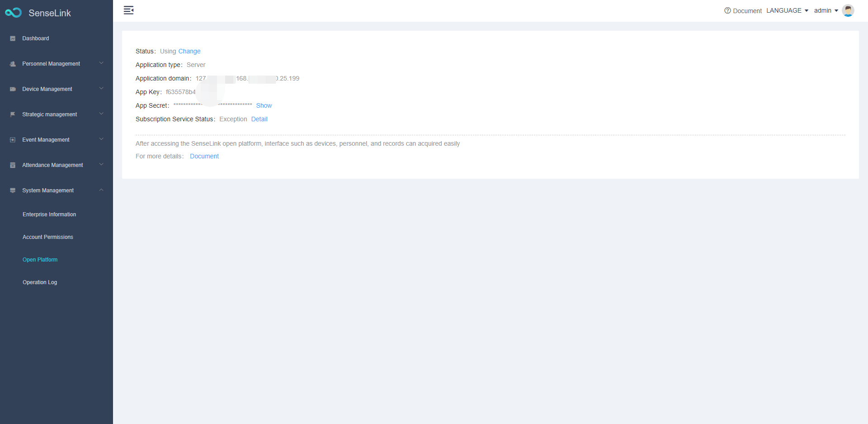Screen dimensions: 868x424
Task: Click the Personnel Management people icon
Action: point(13,64)
